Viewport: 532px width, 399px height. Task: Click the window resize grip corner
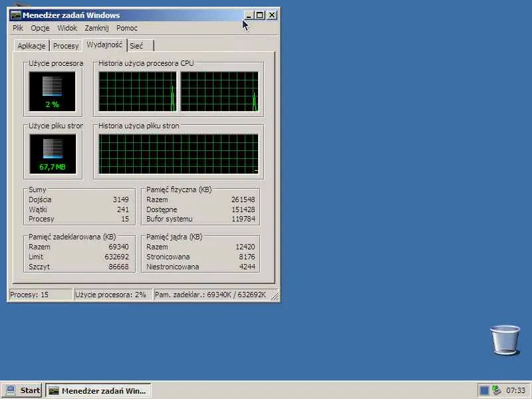(x=275, y=297)
